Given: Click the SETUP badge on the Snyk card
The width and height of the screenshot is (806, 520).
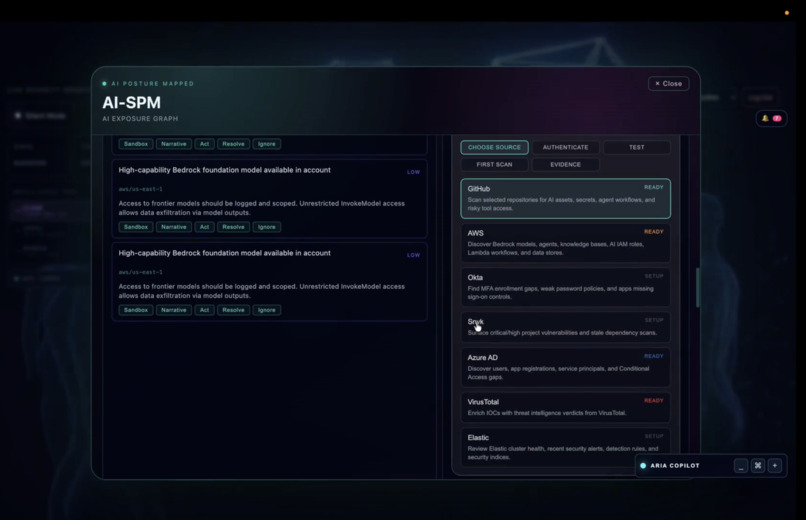Looking at the screenshot, I should [x=654, y=320].
